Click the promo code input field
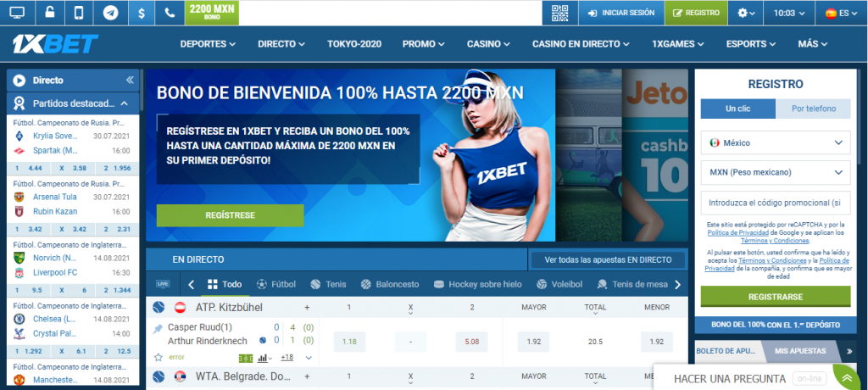868x390 pixels. click(776, 203)
